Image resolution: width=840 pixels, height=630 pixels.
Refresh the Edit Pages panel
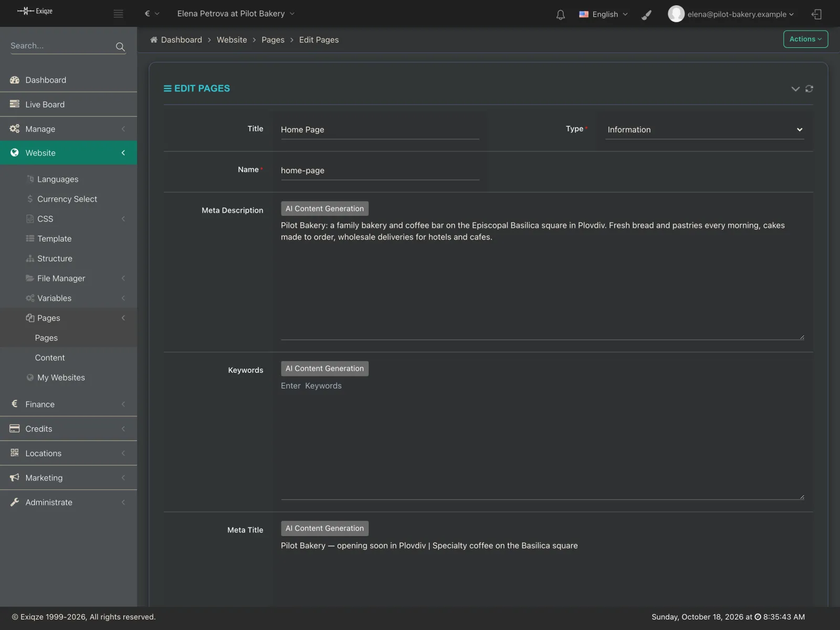[x=809, y=89]
